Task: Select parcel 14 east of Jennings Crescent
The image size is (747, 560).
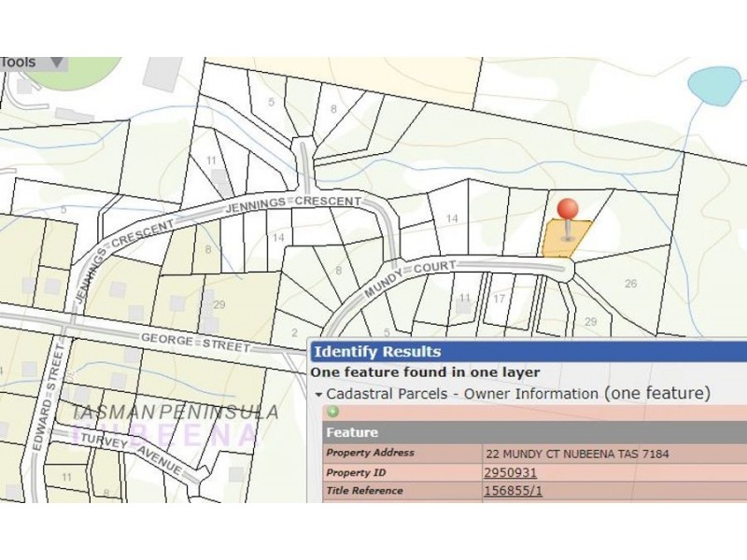Action: [x=451, y=218]
